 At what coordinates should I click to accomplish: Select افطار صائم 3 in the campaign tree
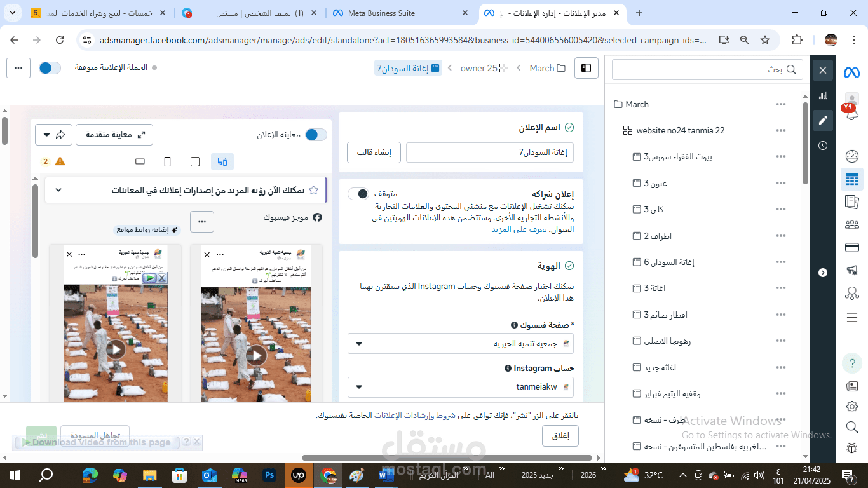tap(660, 315)
